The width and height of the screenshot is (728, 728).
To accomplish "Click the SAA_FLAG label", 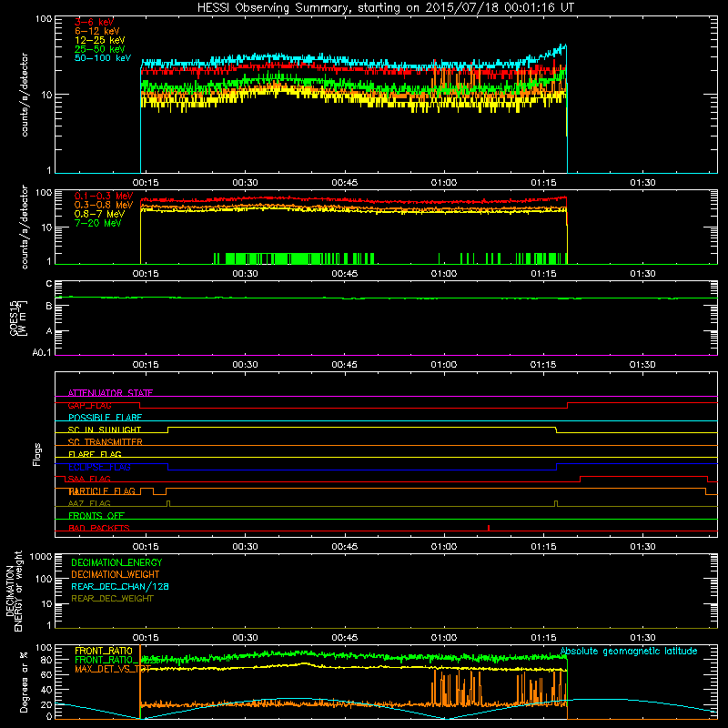I will click(88, 479).
